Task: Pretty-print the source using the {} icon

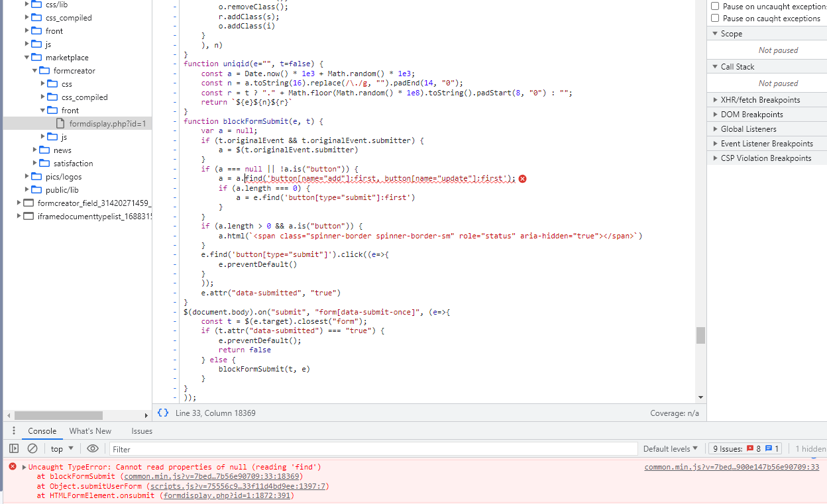Action: click(x=162, y=413)
